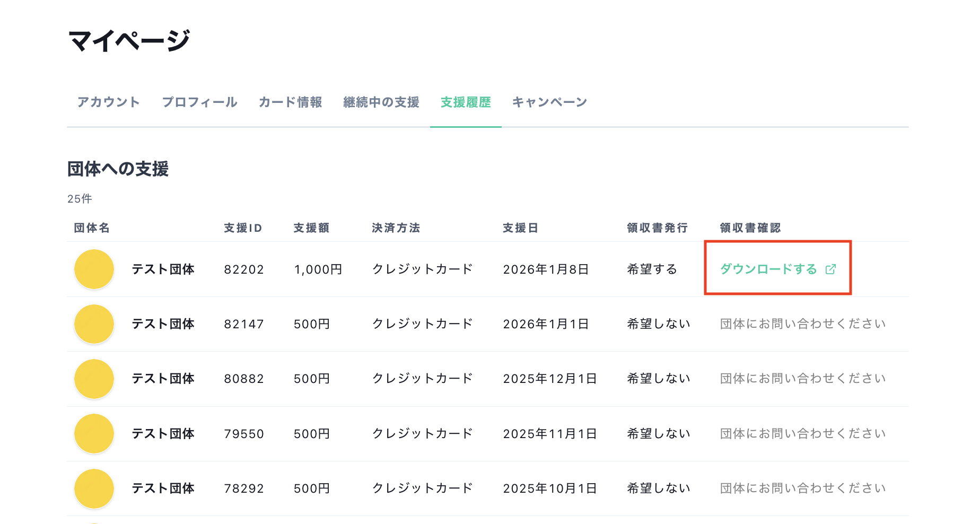Open the 継続中の支援 tab
980x524 pixels.
point(381,102)
